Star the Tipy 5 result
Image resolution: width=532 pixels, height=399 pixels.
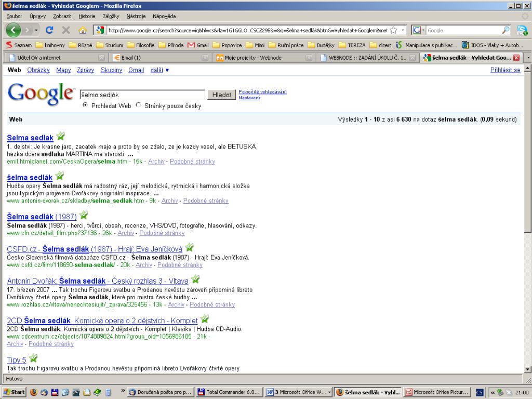click(x=33, y=358)
